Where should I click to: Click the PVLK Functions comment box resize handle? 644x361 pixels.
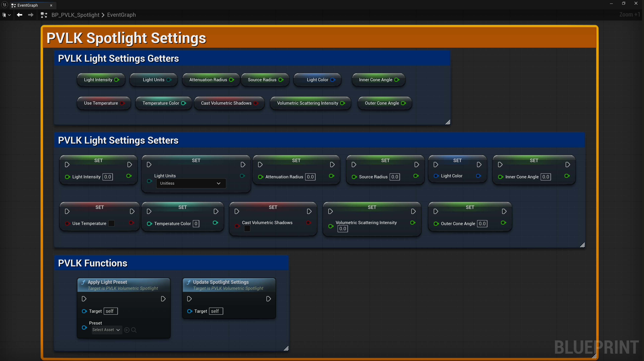(286, 348)
